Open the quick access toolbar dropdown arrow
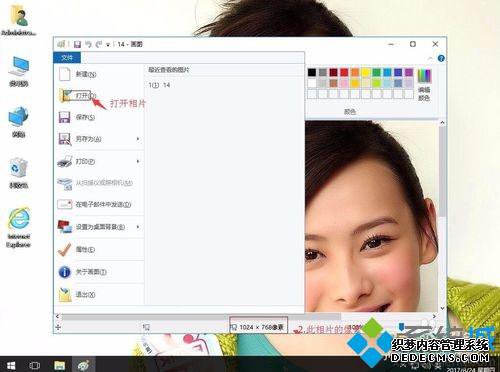Screen dimensions: 500x372 (108, 45)
